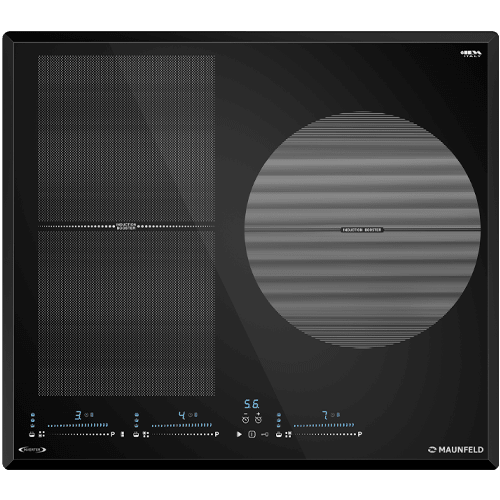This screenshot has width=500, height=500.
Task: Tap the clock indicator next to level 3
Action: [x=87, y=415]
